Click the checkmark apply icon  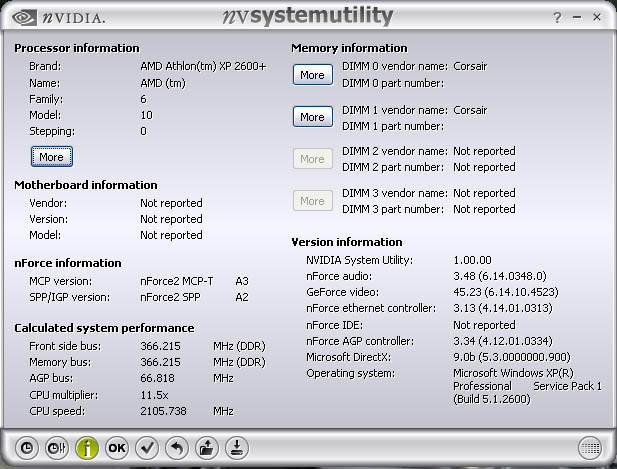click(147, 448)
